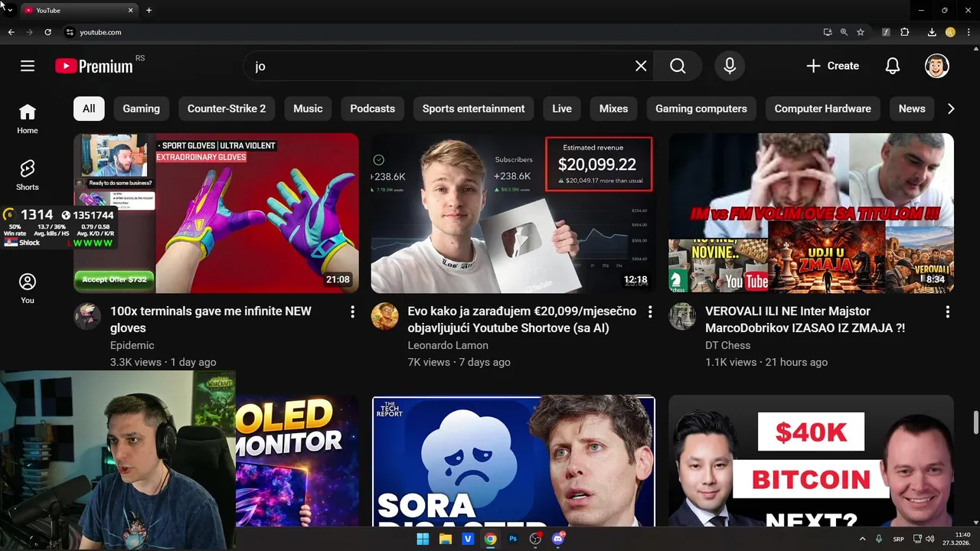The image size is (980, 551).
Task: Select Counter-Strike 2 filter chip
Action: click(227, 109)
